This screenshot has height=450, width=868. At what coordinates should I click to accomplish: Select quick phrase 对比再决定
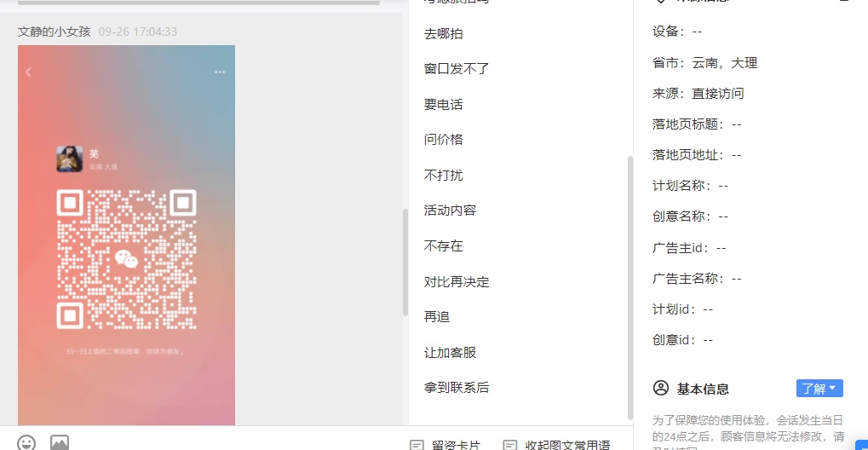(457, 281)
